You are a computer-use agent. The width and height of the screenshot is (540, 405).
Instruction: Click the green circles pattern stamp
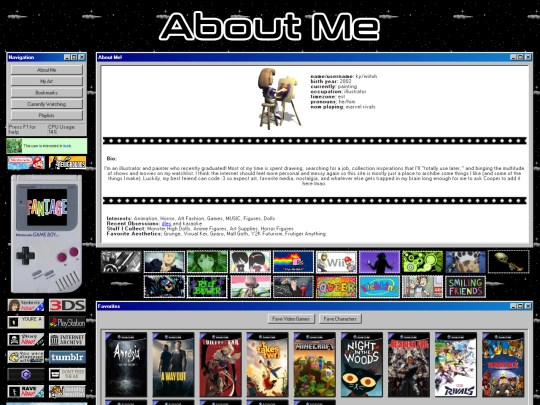point(423,262)
